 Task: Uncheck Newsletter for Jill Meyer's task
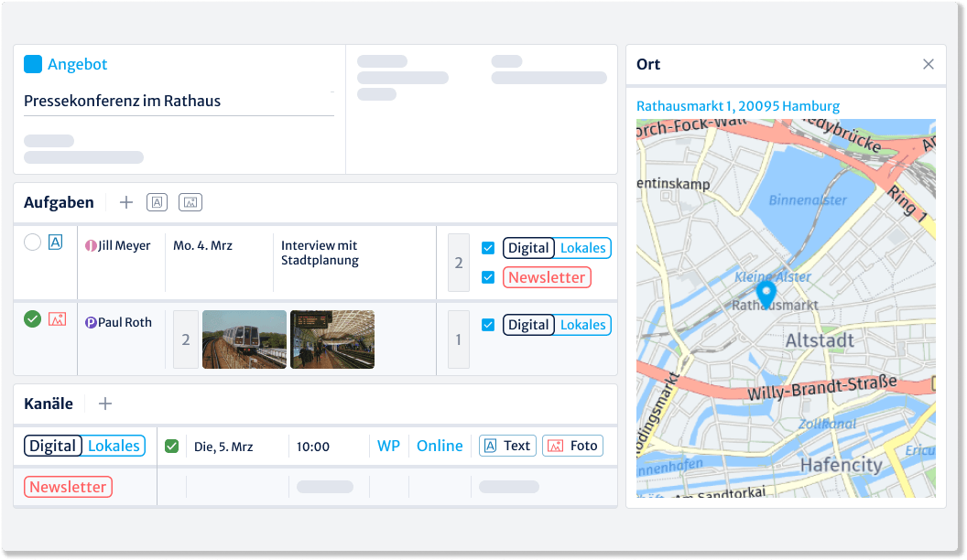(488, 277)
